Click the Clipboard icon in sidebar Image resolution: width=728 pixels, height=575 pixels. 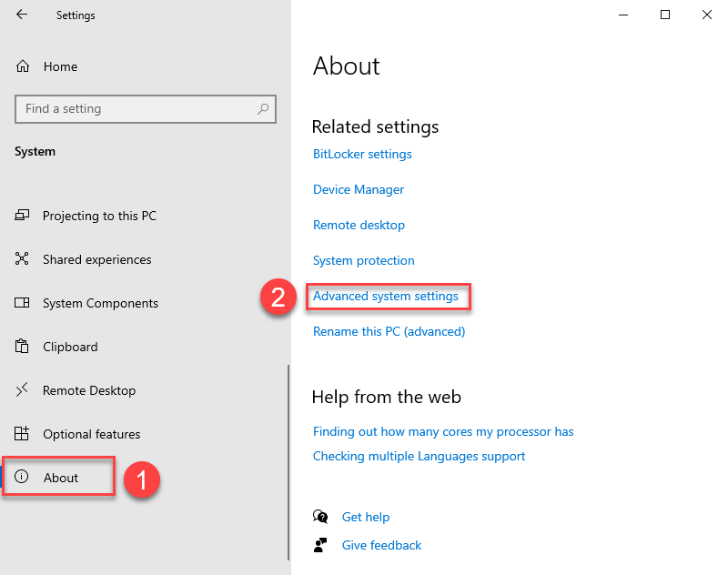pos(23,347)
